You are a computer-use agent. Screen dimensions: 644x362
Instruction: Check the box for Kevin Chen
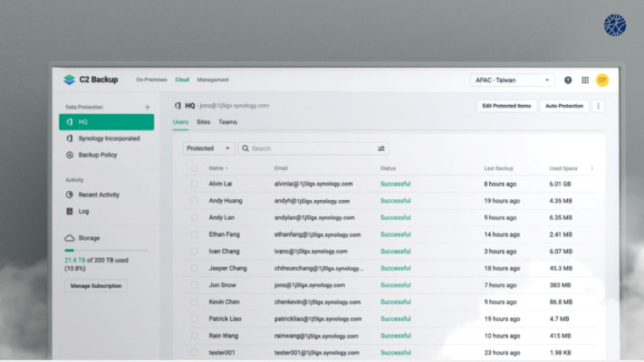(194, 301)
